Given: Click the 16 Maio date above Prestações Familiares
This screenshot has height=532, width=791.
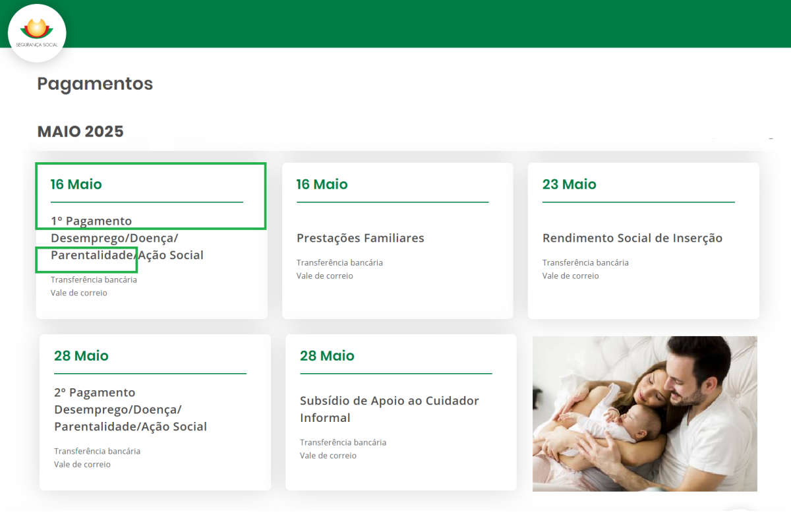Looking at the screenshot, I should coord(322,185).
